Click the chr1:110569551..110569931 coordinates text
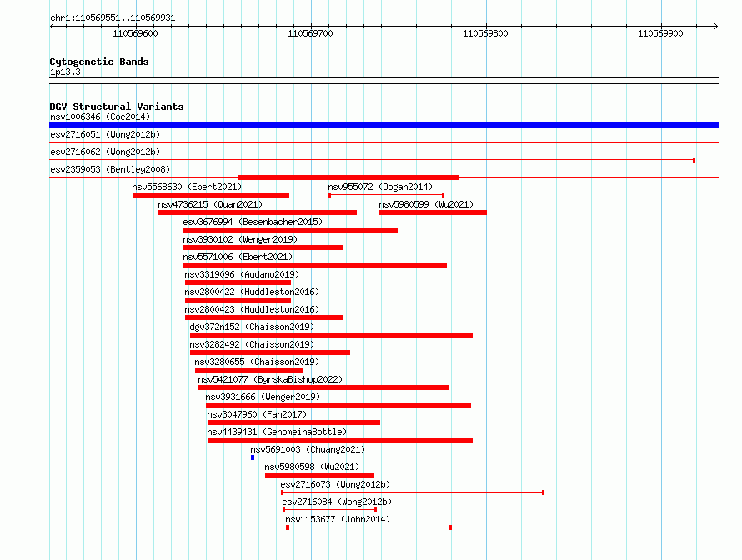Viewport: 742px width, 560px height. point(113,17)
